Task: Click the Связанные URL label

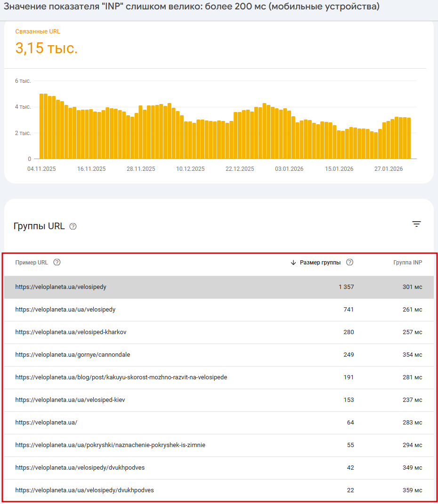Action: coord(38,32)
